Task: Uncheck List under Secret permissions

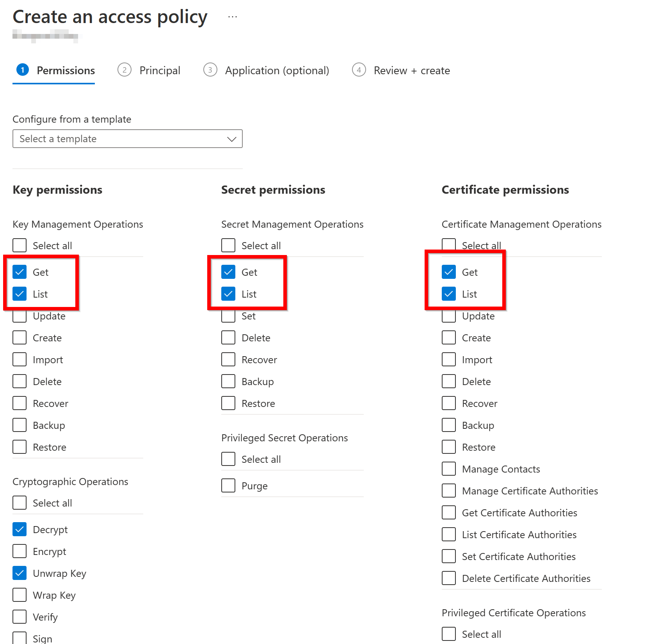Action: coord(229,294)
